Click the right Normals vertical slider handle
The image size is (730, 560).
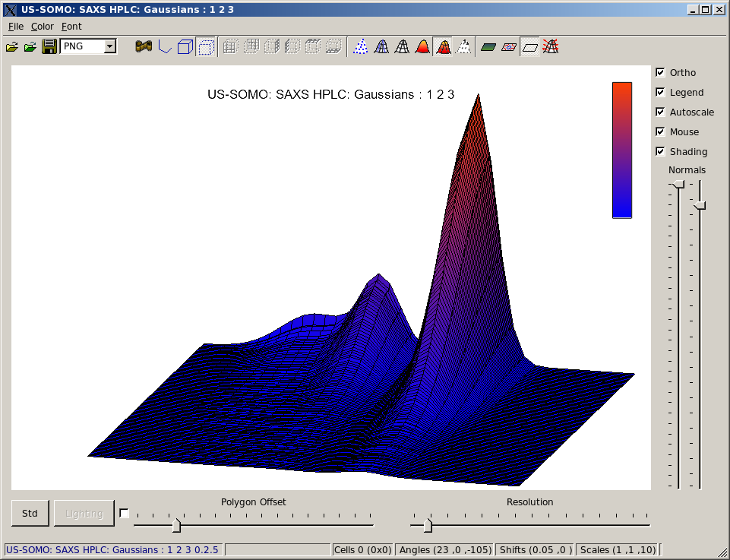pos(700,205)
